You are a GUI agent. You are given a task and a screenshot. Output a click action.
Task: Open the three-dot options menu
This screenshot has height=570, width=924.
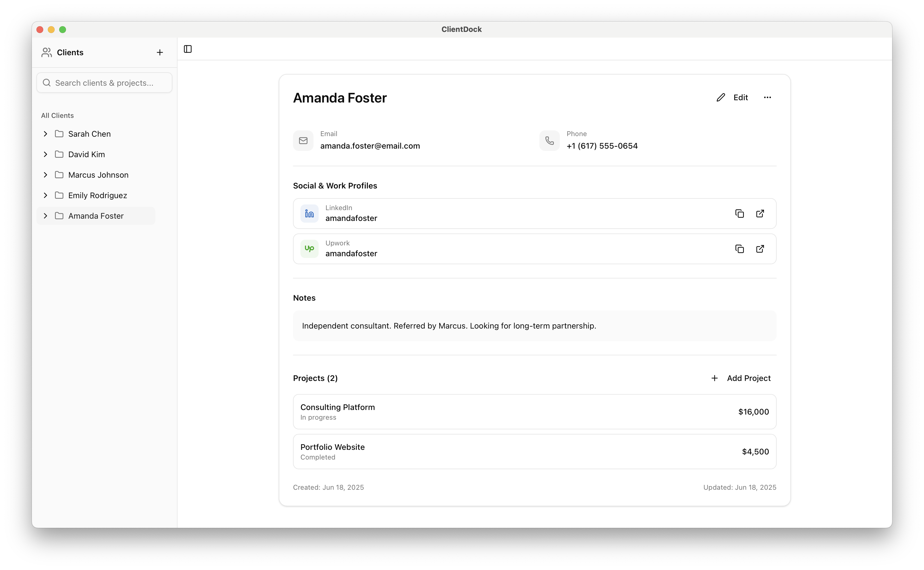click(x=768, y=97)
